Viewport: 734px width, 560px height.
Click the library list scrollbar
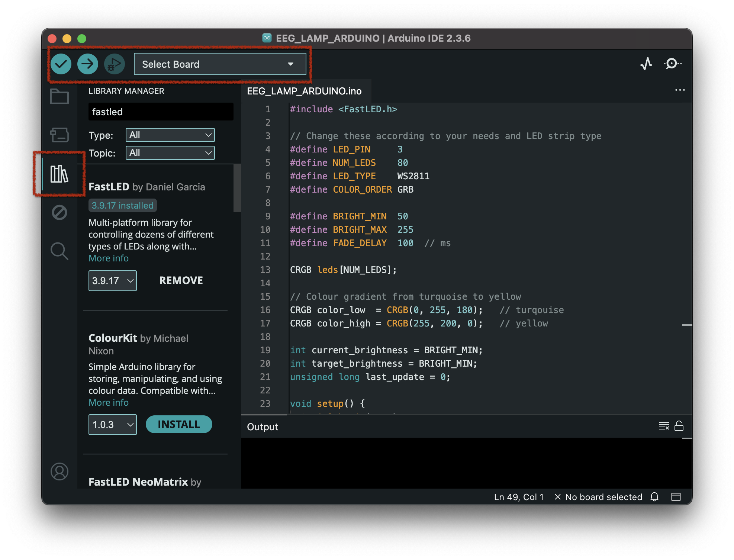[237, 188]
